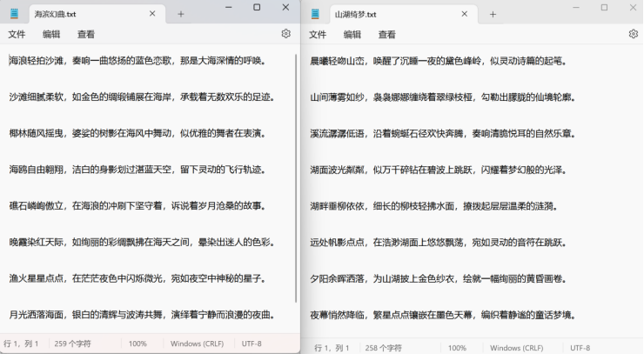This screenshot has width=644, height=354.
Task: Add new tab in 山湖绮梦 window
Action: click(x=493, y=15)
